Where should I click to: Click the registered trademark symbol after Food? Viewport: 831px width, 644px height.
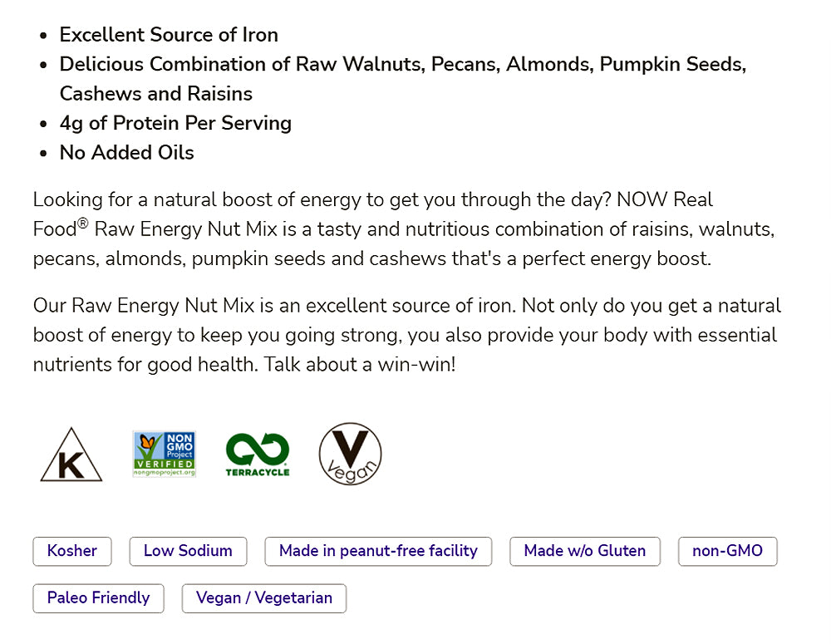(x=83, y=223)
